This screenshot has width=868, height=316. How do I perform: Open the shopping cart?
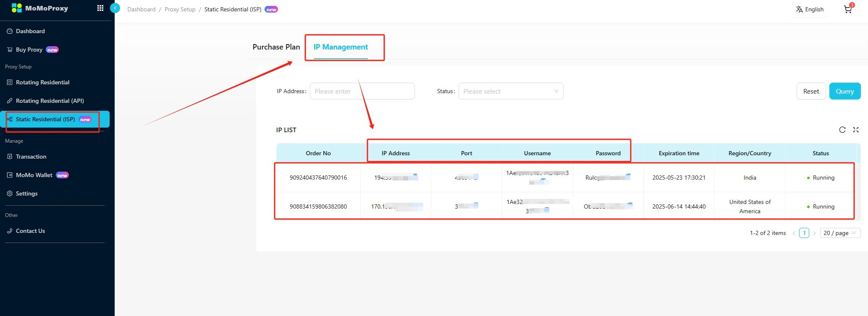click(x=847, y=9)
